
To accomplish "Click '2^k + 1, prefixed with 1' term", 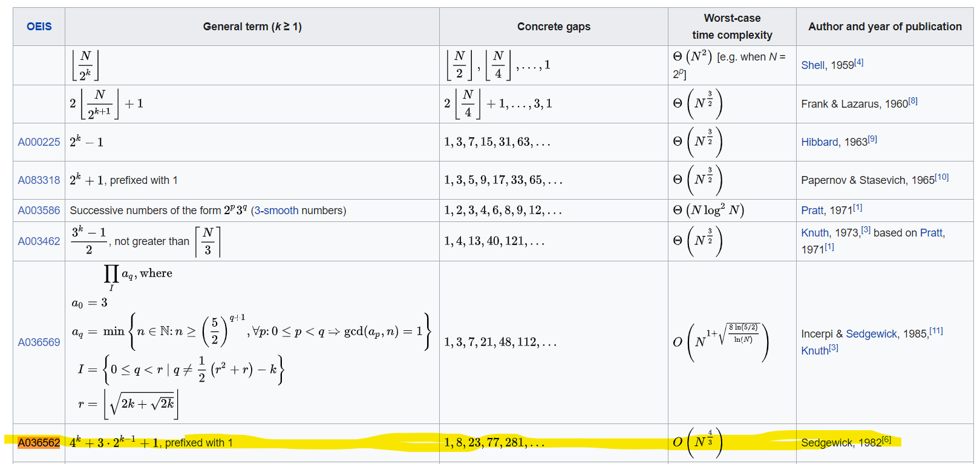I will (123, 180).
